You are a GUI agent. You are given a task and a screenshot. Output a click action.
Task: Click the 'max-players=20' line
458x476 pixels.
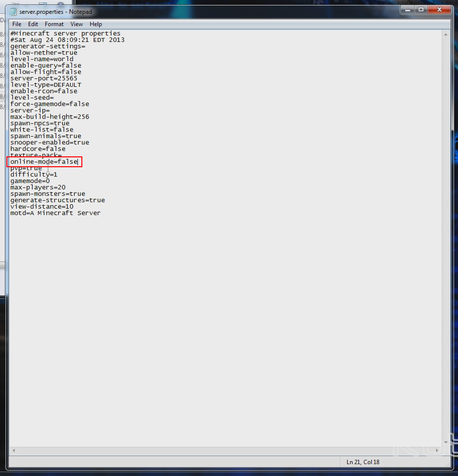[38, 187]
